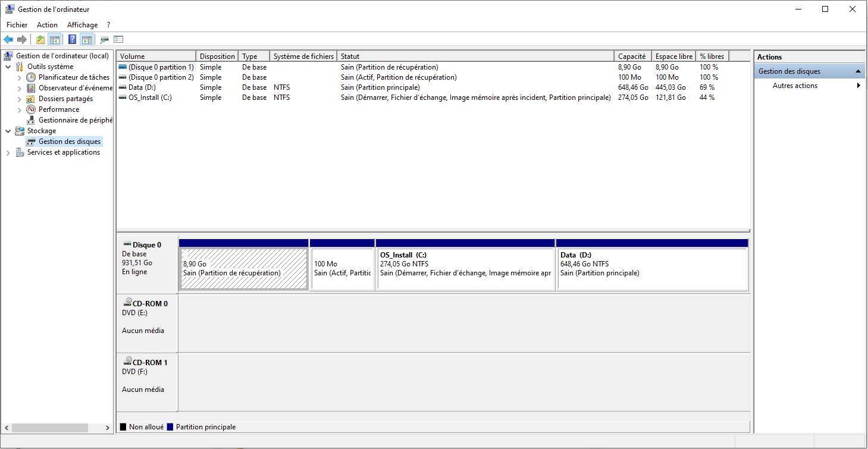The image size is (868, 449).
Task: Sort by the Capacité column header
Action: (631, 56)
